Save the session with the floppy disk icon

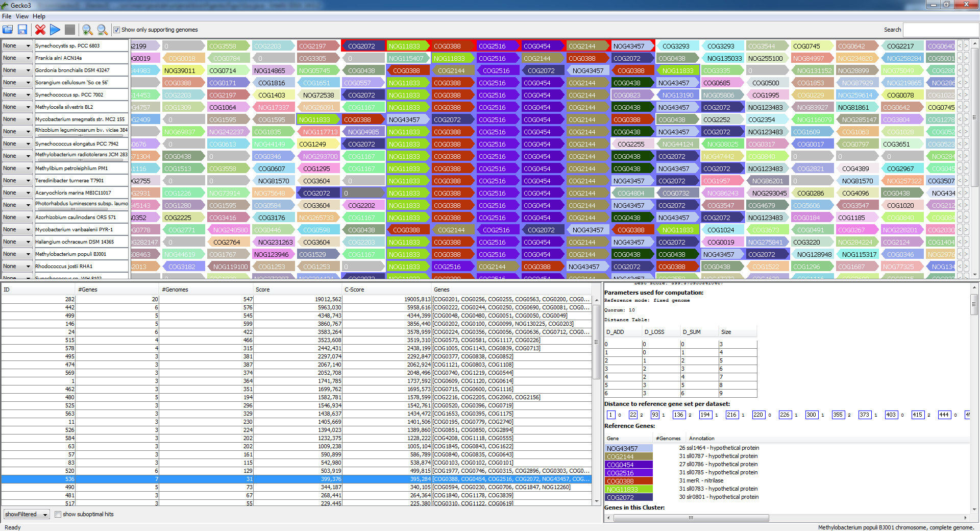[x=22, y=30]
